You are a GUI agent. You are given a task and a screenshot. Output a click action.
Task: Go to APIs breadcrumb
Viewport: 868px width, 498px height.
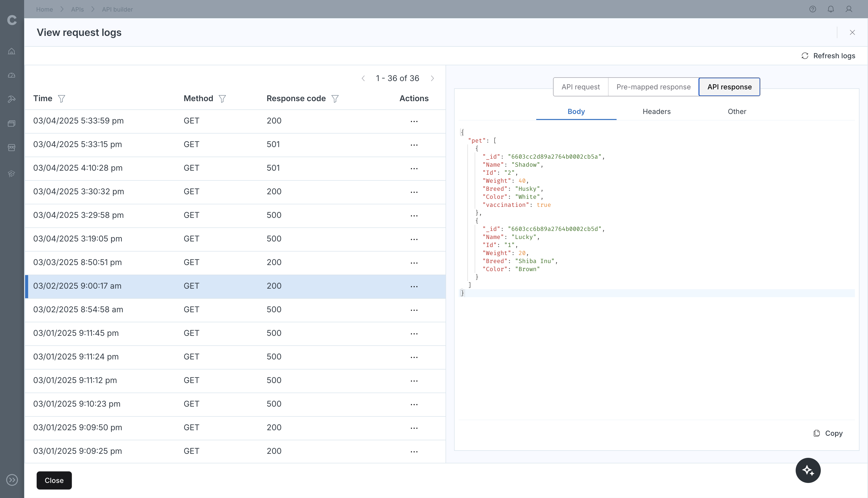tap(77, 9)
